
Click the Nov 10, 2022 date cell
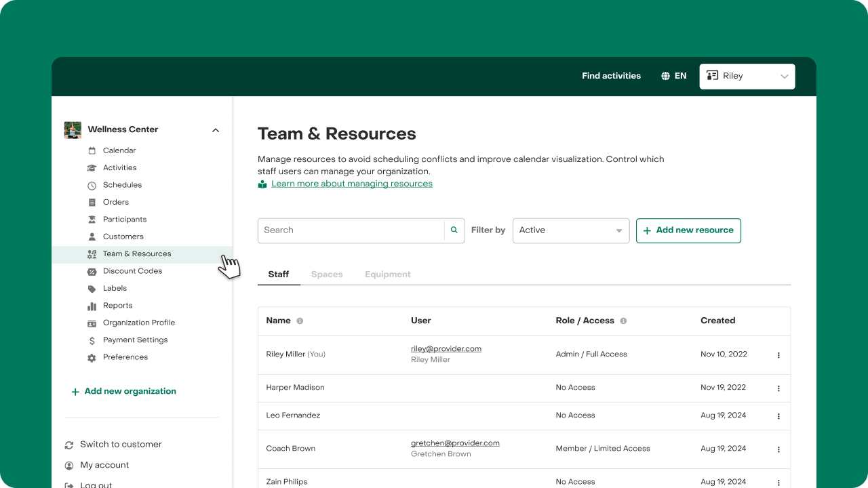pyautogui.click(x=724, y=354)
